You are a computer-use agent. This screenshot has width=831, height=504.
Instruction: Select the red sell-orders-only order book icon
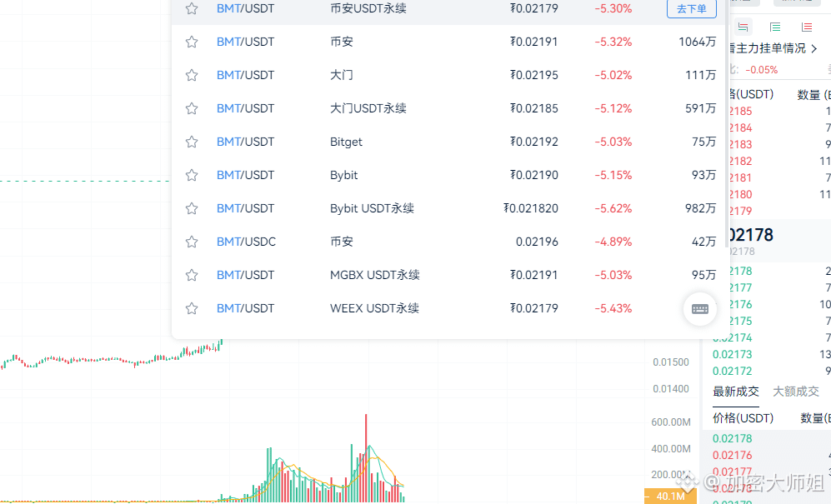(x=807, y=27)
